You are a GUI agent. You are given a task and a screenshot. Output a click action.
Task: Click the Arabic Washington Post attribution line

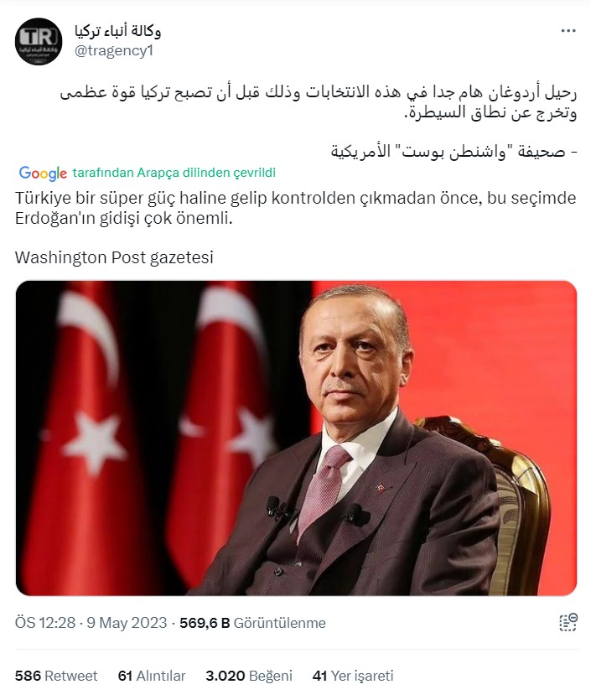(454, 152)
